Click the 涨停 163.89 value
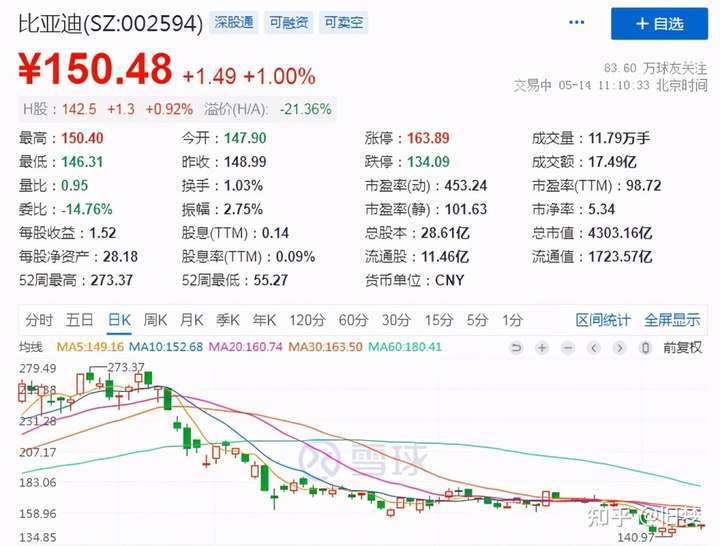Image resolution: width=720 pixels, height=546 pixels. (x=428, y=138)
